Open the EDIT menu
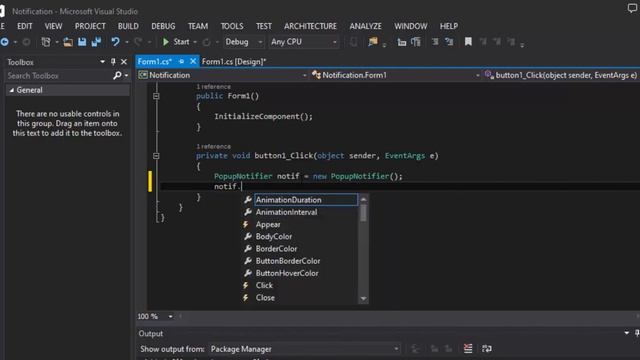640x360 pixels. pos(24,26)
